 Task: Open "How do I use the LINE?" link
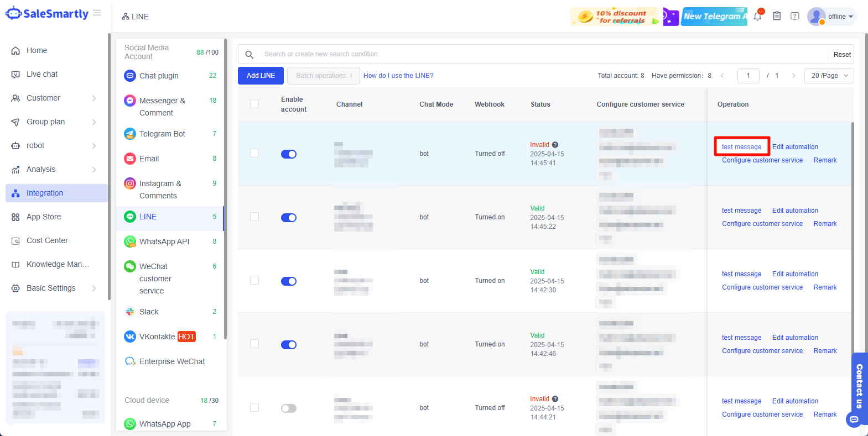tap(398, 76)
